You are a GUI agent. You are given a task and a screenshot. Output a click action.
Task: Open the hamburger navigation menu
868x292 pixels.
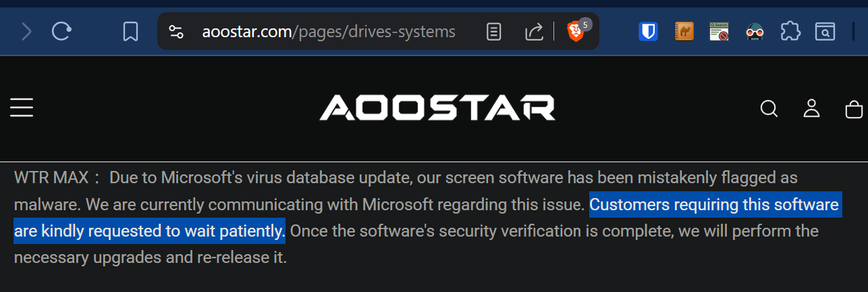22,108
